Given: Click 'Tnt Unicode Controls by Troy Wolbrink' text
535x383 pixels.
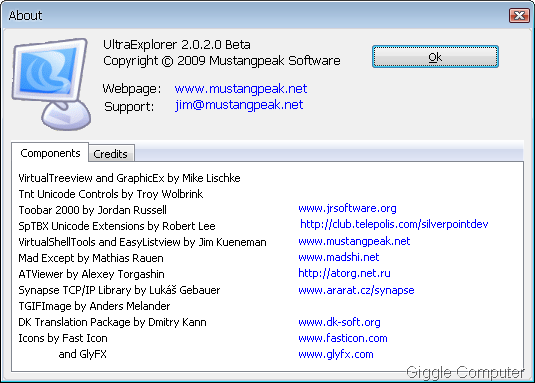Looking at the screenshot, I should pos(111,194).
